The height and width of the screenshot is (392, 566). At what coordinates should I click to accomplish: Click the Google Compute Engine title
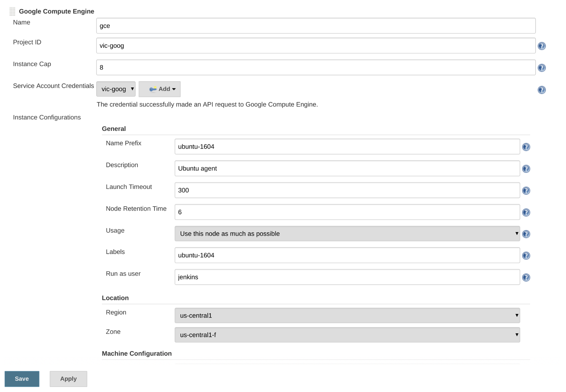56,11
